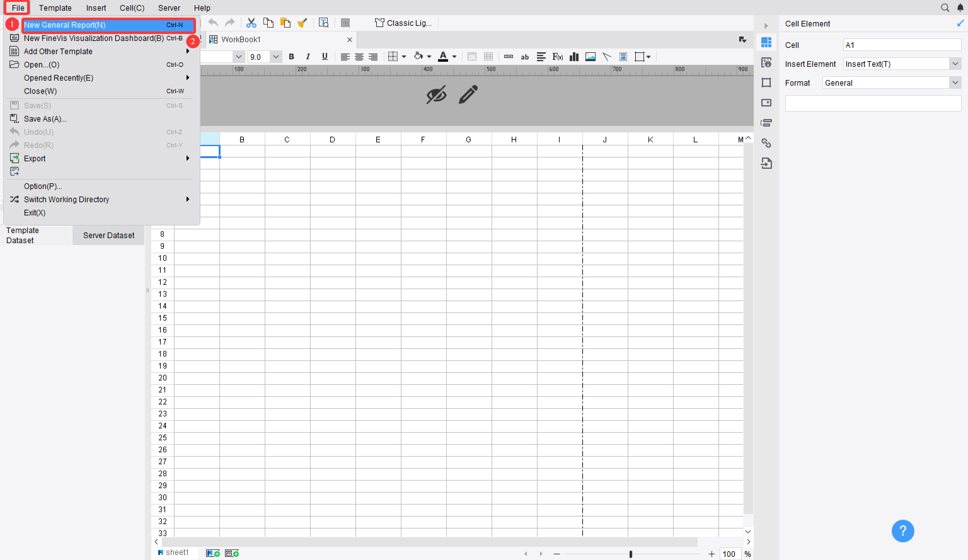Screen dimensions: 968x560
Task: Toggle underline formatting
Action: (325, 56)
